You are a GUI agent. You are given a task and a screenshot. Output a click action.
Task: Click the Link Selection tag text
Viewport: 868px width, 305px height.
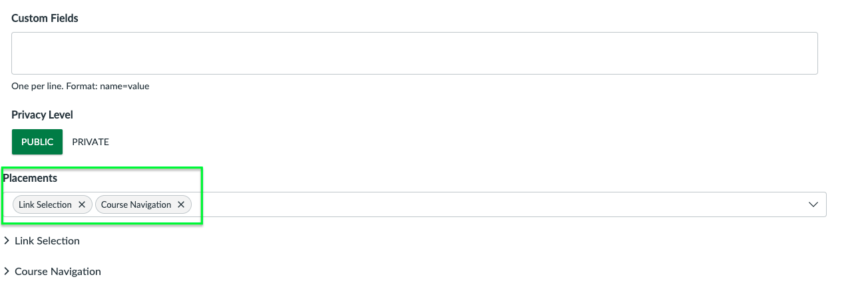point(45,204)
